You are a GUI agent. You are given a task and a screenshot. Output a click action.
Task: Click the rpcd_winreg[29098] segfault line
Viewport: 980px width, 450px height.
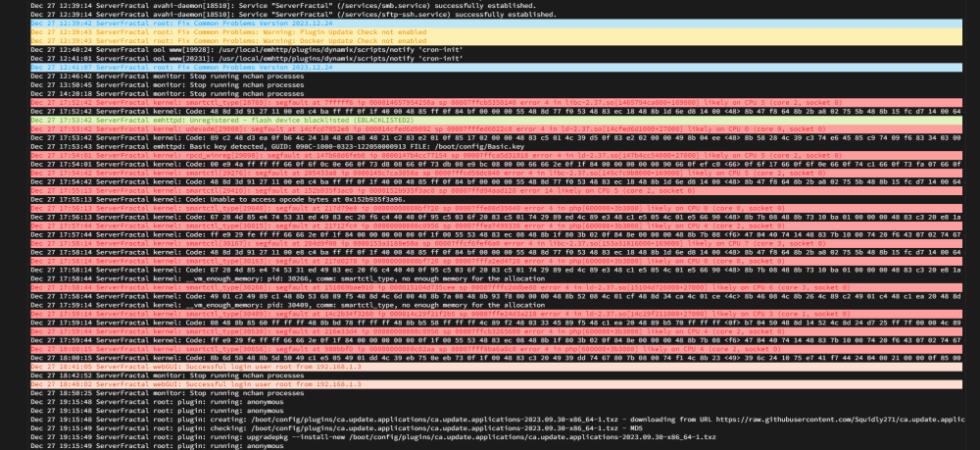coord(496,155)
